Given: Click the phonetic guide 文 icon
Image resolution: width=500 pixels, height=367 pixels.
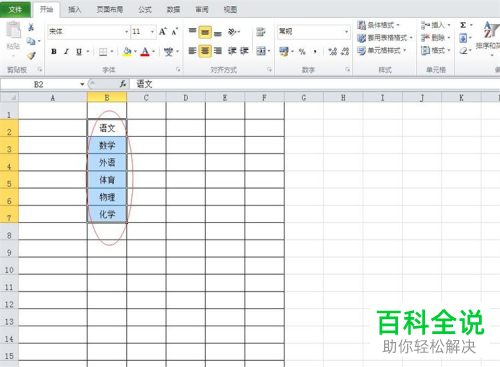Looking at the screenshot, I should [168, 52].
